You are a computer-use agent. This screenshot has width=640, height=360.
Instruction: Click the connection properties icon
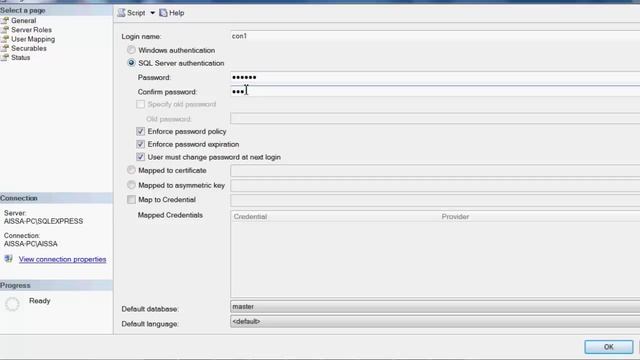point(9,259)
